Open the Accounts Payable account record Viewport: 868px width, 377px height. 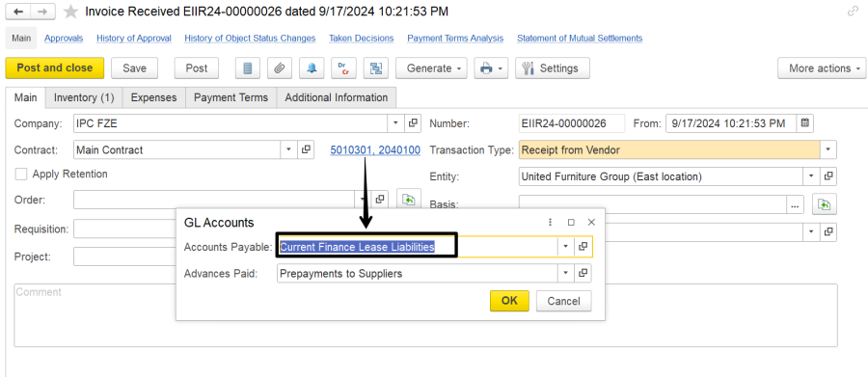583,247
